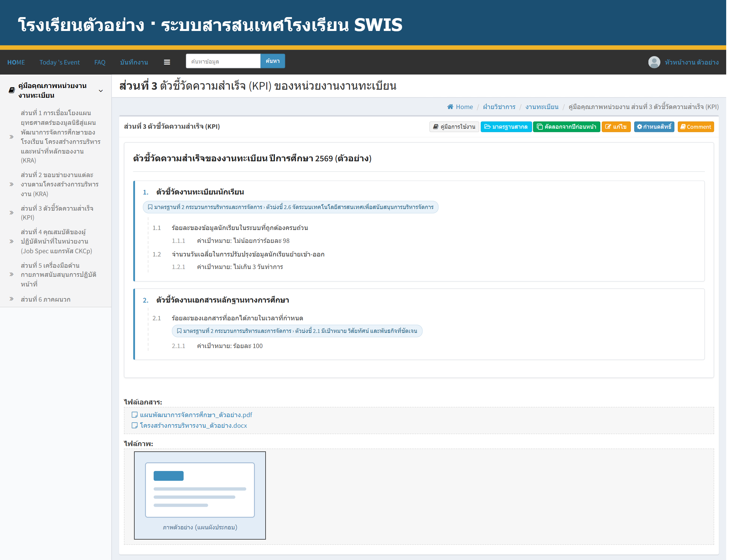Viewport: 732px width, 560px height.
Task: Click Home breadcrumb link
Action: [464, 107]
